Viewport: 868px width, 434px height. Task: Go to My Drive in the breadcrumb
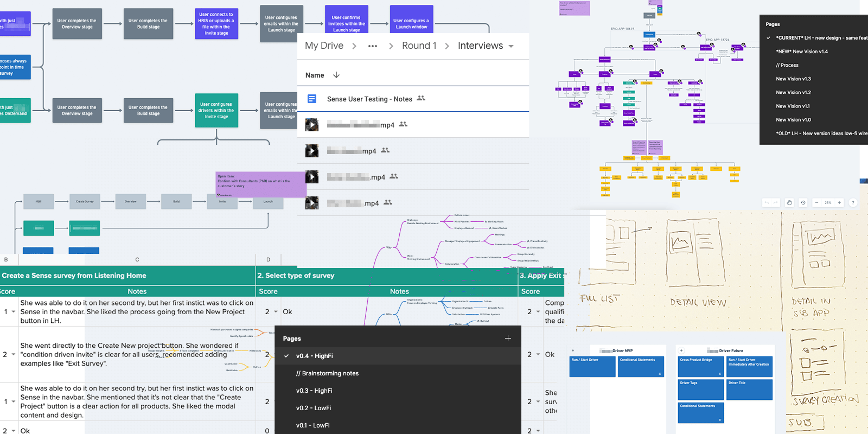coord(324,46)
